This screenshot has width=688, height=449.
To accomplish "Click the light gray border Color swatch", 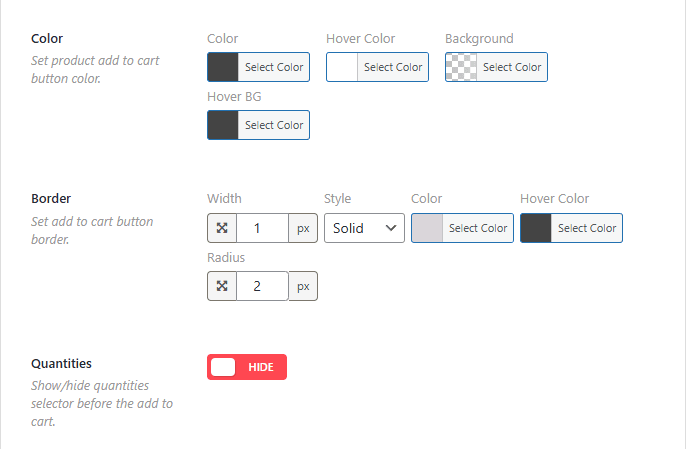I will tap(427, 228).
